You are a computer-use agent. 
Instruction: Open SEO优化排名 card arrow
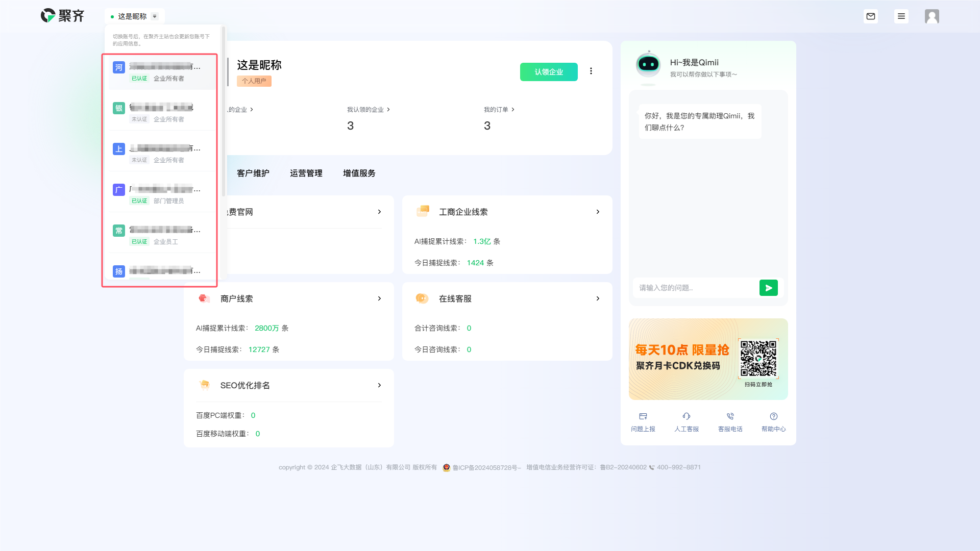click(x=379, y=385)
